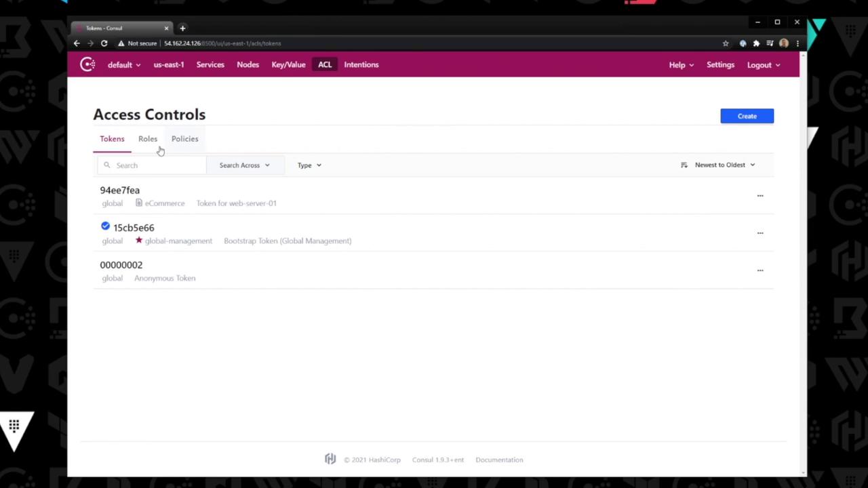Open the Chrome three-dot menu
Image resolution: width=868 pixels, height=488 pixels.
797,43
